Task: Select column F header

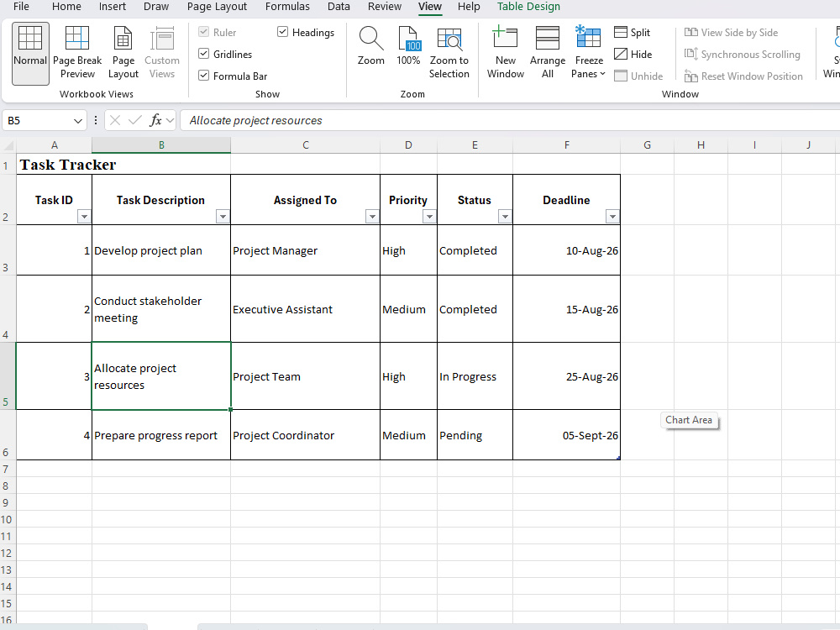Action: (567, 145)
